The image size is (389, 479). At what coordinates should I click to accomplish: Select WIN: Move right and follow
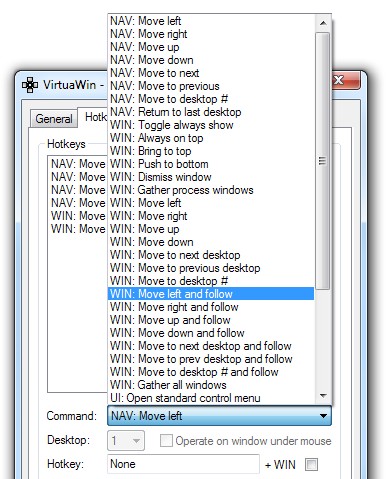pyautogui.click(x=211, y=307)
